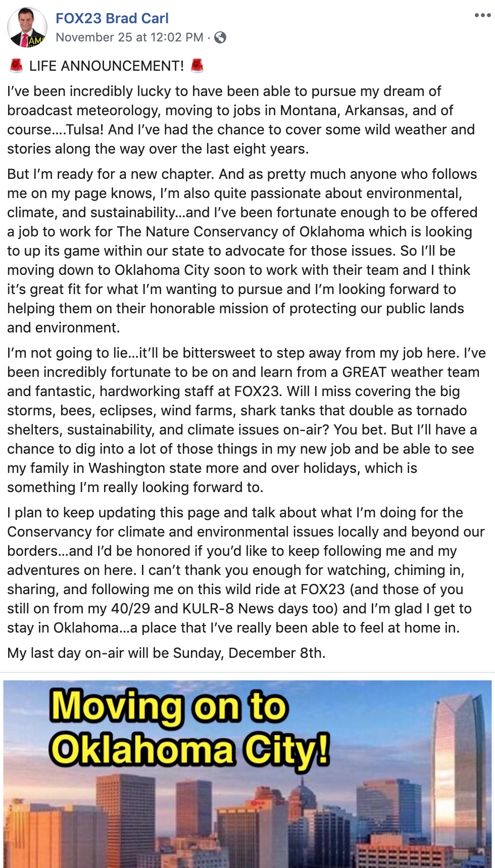Image resolution: width=495 pixels, height=868 pixels.
Task: Open the Oklahoma City skyline photo
Action: pyautogui.click(x=247, y=774)
